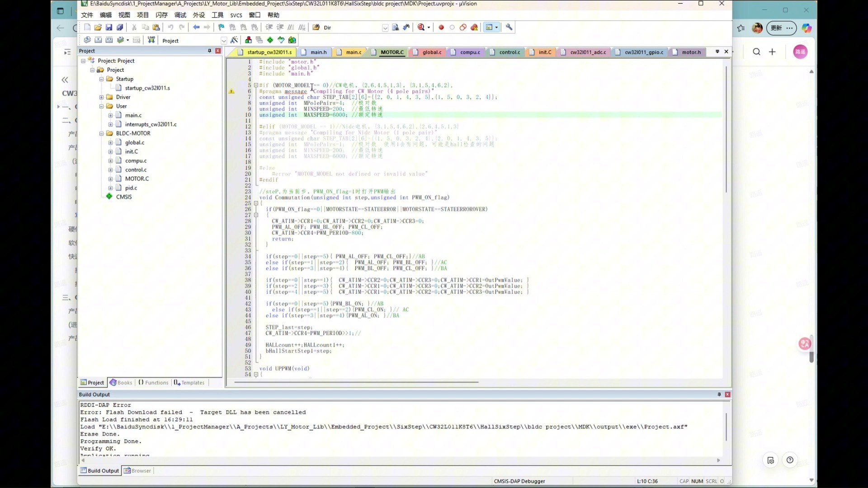Screen dimensions: 868x488
Task: Close the Build Output panel
Action: click(x=727, y=394)
